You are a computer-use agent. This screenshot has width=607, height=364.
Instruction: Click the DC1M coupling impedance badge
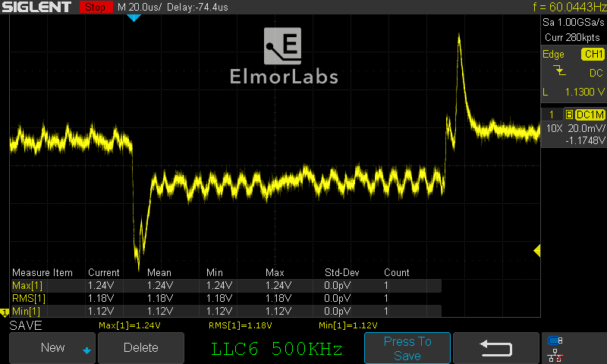pos(590,115)
